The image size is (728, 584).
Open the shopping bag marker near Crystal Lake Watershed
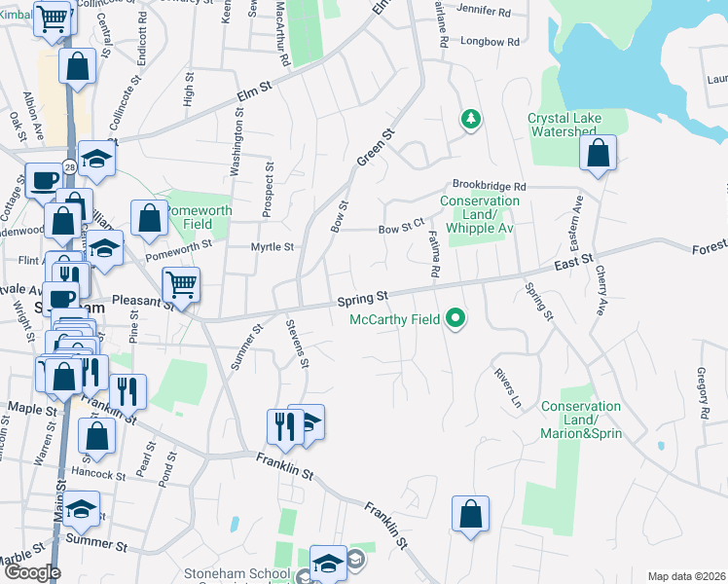[598, 157]
